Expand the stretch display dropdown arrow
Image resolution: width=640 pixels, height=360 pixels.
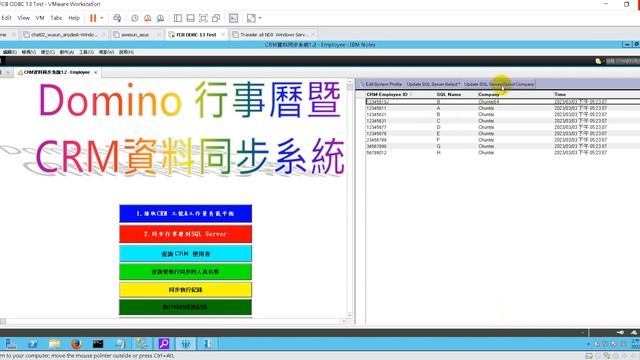[260, 18]
